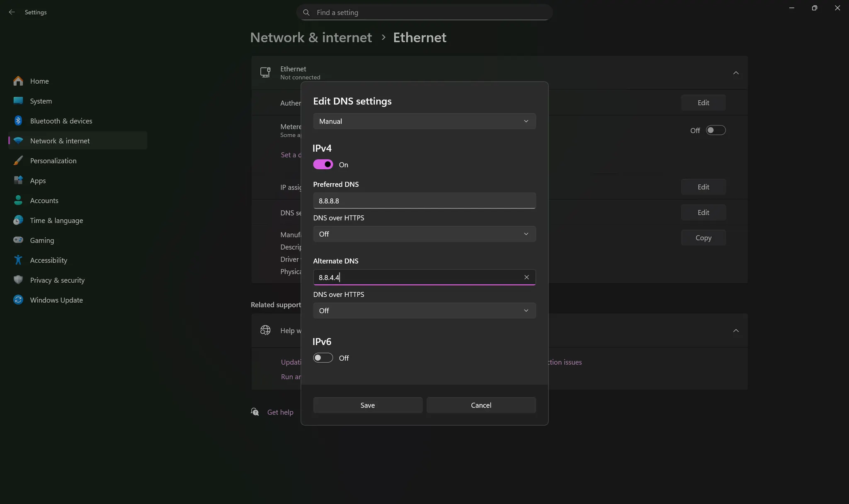Screen dimensions: 849x504
Task: Open the Accounts settings page
Action: [x=44, y=200]
